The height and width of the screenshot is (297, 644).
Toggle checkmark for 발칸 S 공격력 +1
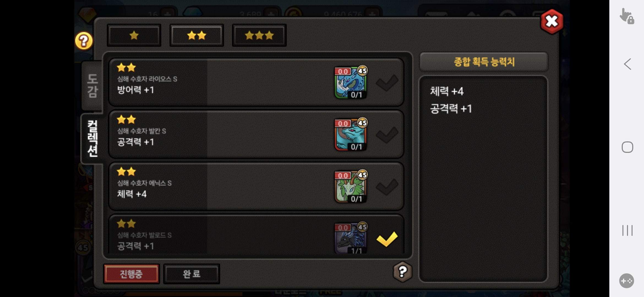pos(387,135)
